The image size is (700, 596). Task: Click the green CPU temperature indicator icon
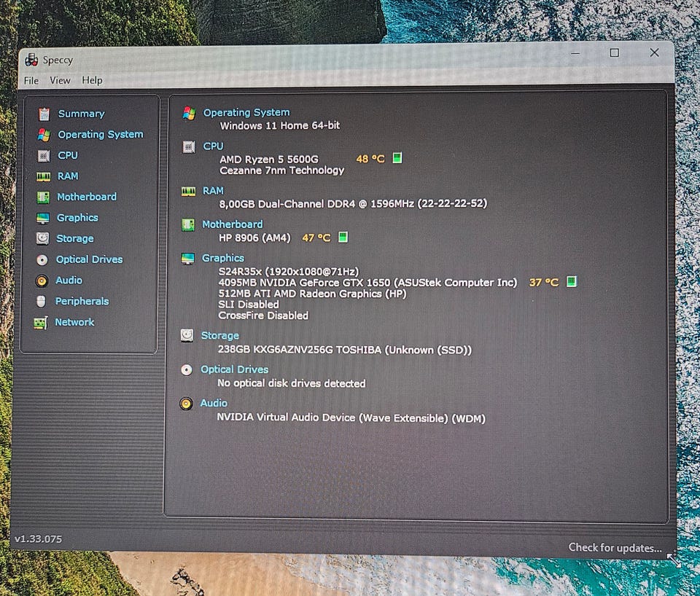397,158
